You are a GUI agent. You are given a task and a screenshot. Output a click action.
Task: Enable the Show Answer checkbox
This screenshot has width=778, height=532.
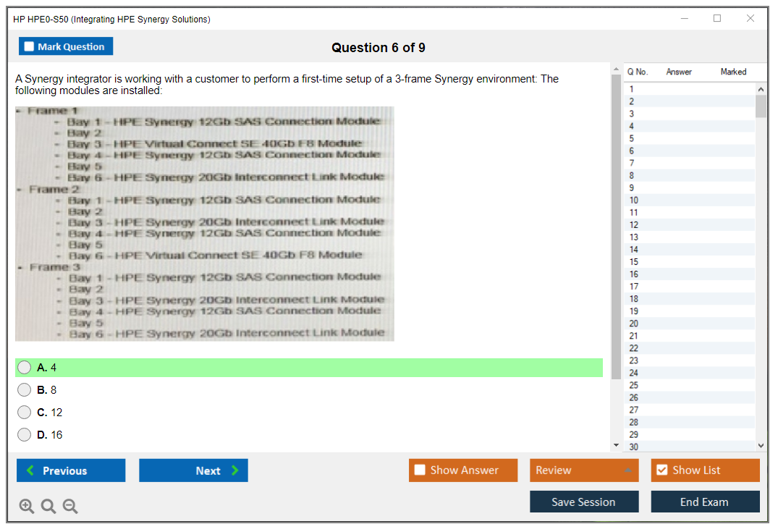click(x=420, y=470)
